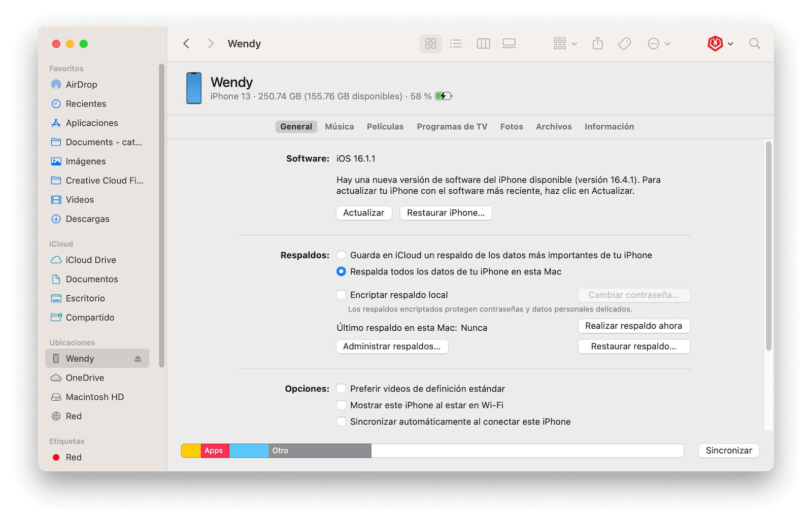Switch to icon grid view
Screen dimensions: 812x522
point(430,44)
